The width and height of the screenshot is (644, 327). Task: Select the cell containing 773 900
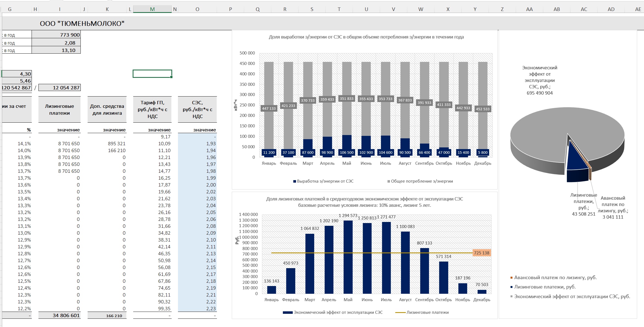click(x=56, y=35)
